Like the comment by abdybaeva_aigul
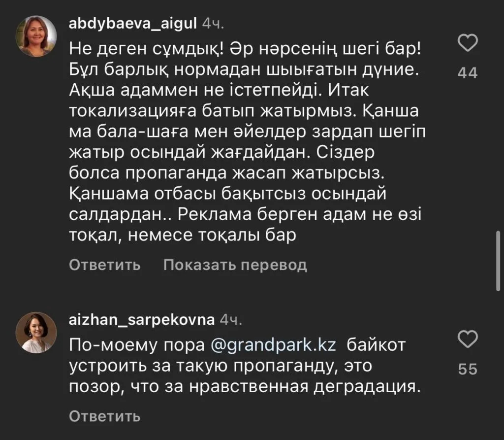 (x=468, y=44)
